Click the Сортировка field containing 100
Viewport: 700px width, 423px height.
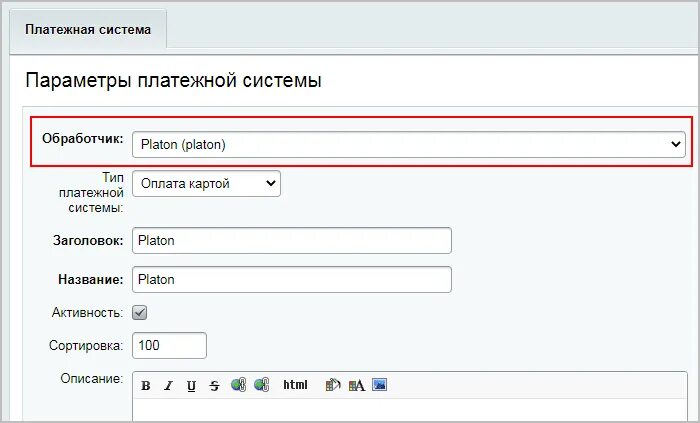[x=169, y=345]
